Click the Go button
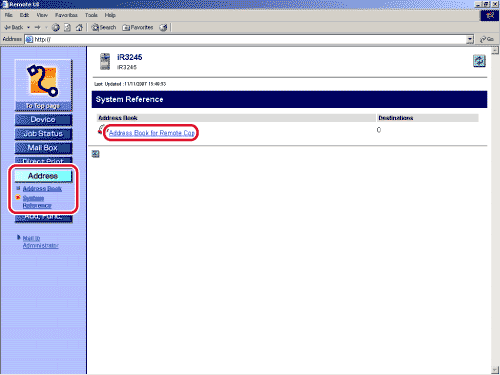Viewport: 500px width, 375px height. tap(487, 39)
